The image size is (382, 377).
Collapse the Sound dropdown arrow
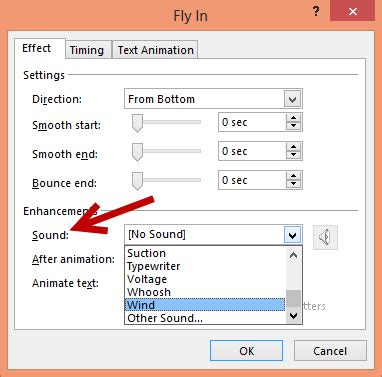click(292, 235)
